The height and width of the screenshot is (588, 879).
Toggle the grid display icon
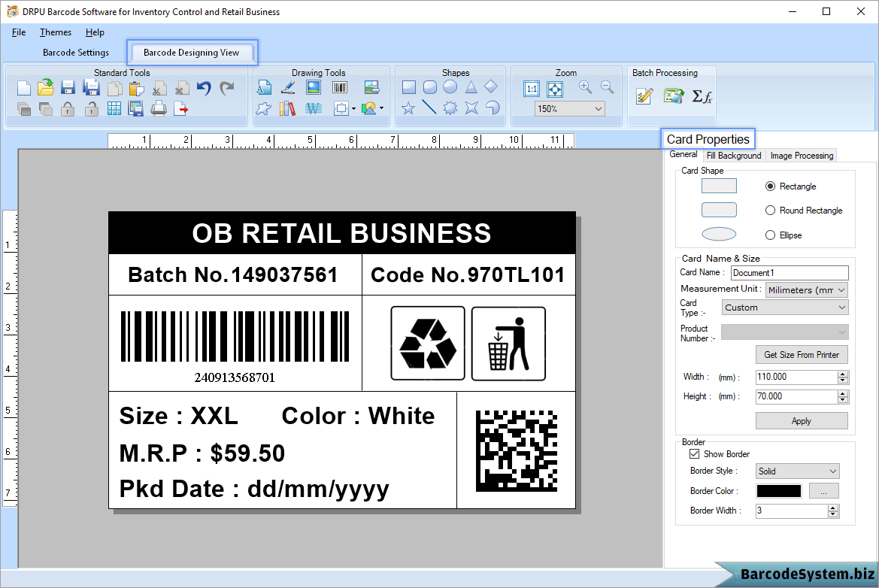[114, 109]
